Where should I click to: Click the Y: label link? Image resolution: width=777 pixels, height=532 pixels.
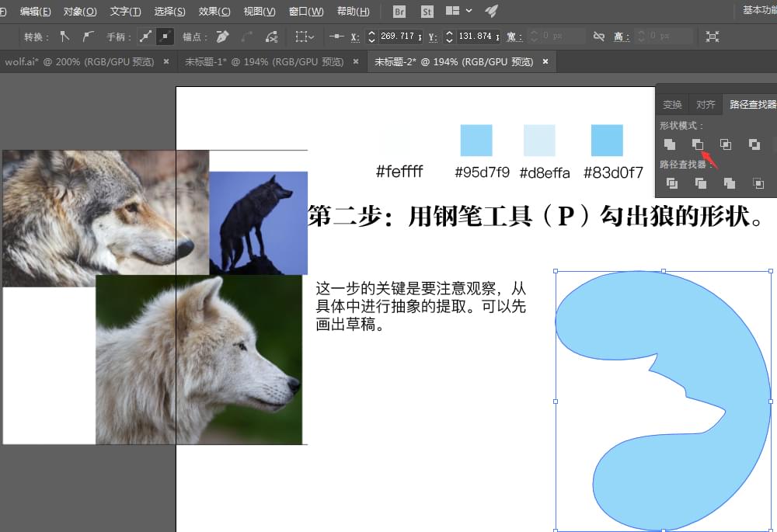pos(433,37)
